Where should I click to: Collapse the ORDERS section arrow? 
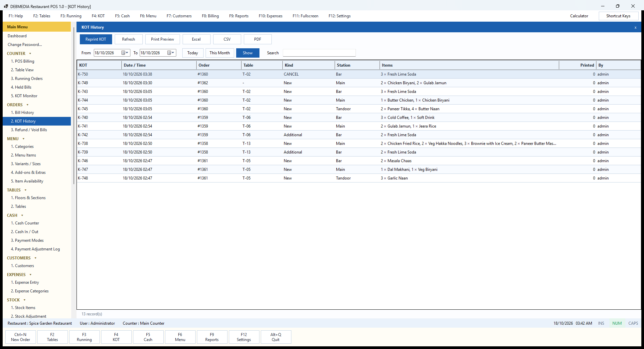pos(28,105)
